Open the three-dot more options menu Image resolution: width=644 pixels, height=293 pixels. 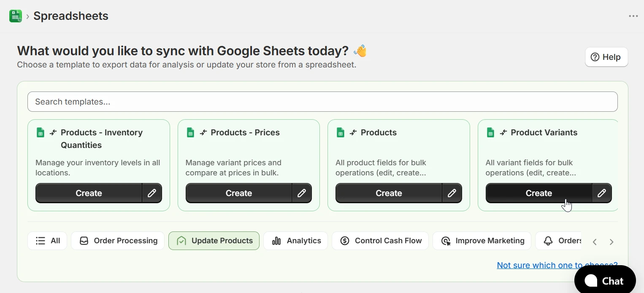click(x=633, y=16)
